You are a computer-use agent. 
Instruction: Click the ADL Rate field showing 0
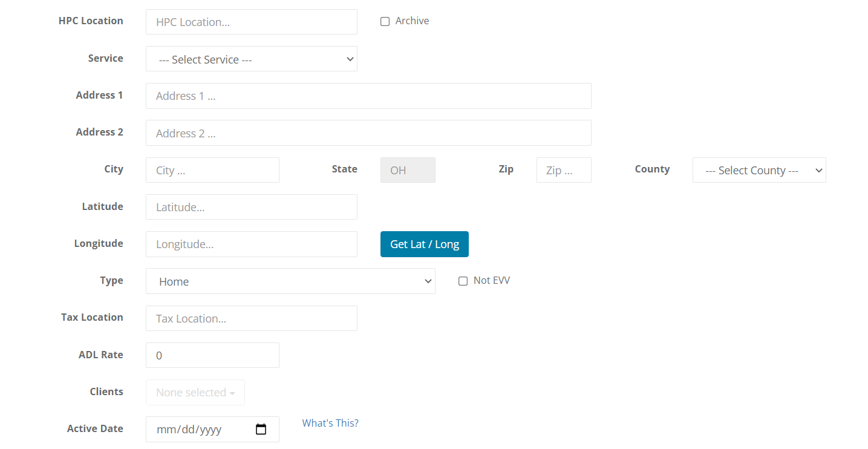click(x=212, y=355)
